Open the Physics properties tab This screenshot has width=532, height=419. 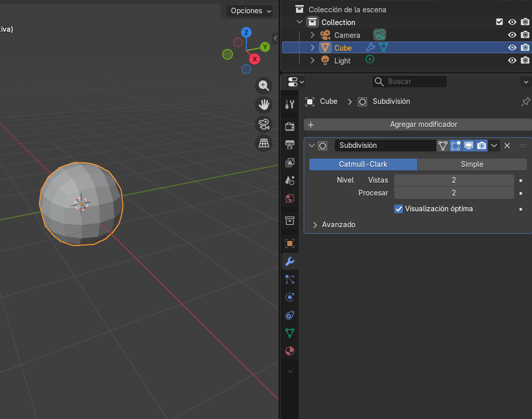(x=290, y=297)
